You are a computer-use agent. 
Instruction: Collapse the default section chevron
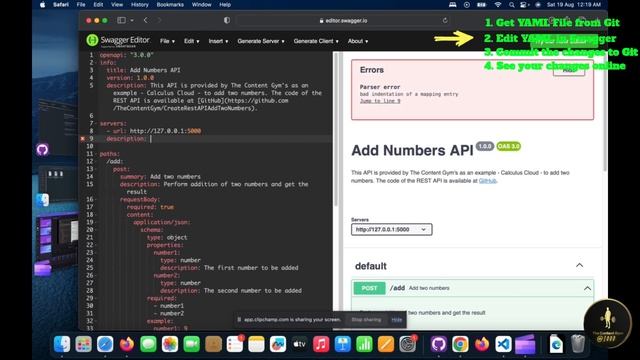tap(579, 266)
